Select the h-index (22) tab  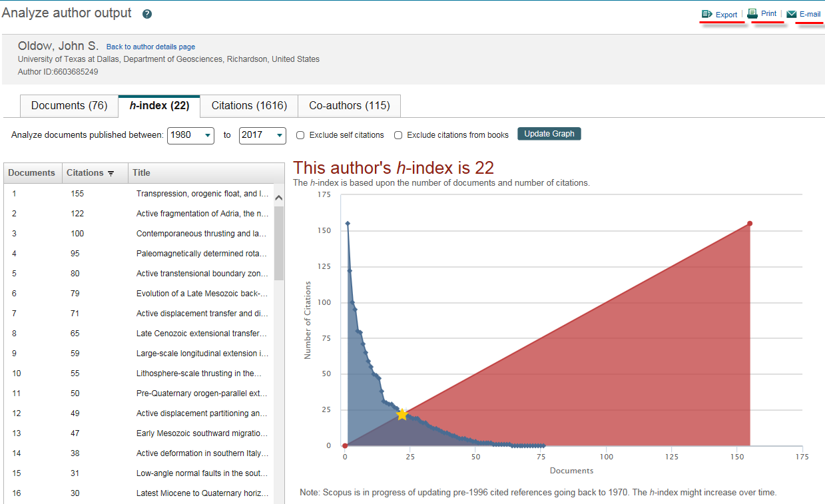[159, 106]
